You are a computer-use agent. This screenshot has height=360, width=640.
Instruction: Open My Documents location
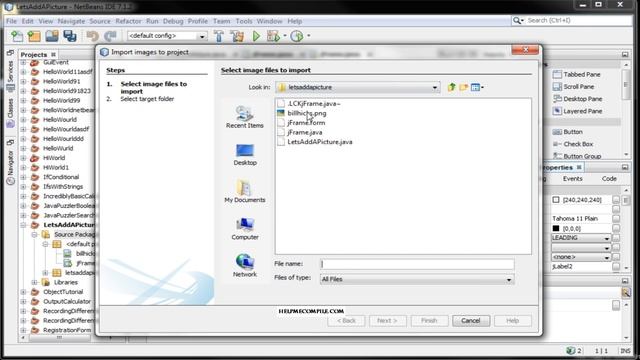[245, 191]
